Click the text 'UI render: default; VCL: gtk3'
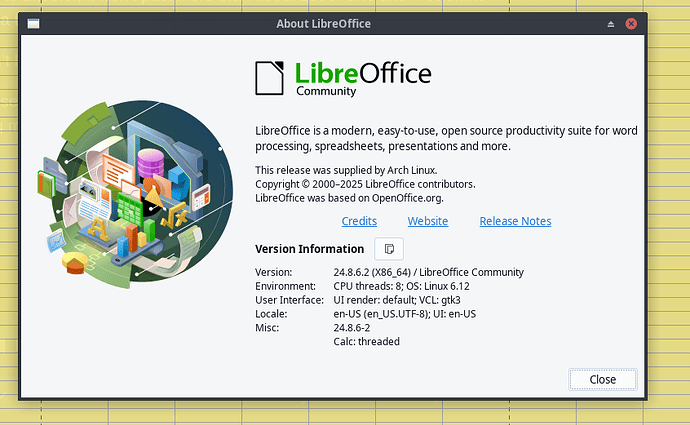This screenshot has height=425, width=690. coord(397,300)
